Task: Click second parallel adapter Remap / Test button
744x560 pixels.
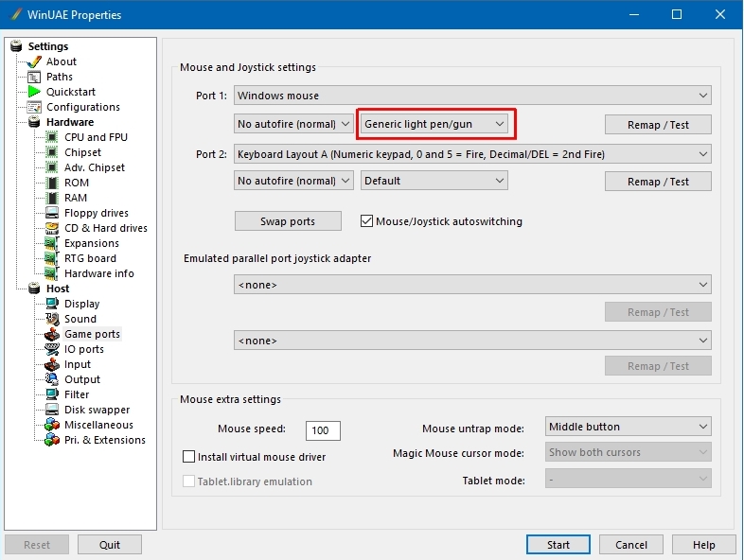Action: click(x=658, y=366)
